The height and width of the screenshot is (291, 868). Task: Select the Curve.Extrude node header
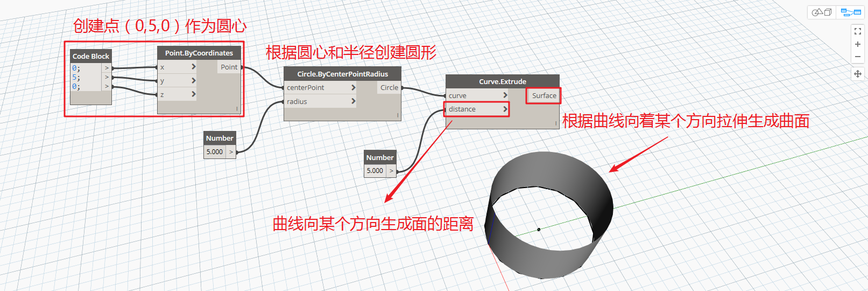coord(503,81)
